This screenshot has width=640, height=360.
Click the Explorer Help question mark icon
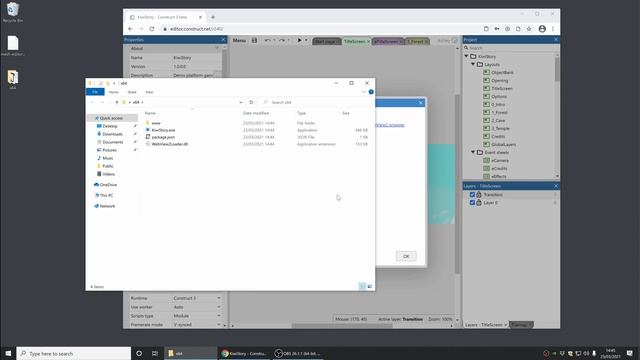click(x=371, y=92)
